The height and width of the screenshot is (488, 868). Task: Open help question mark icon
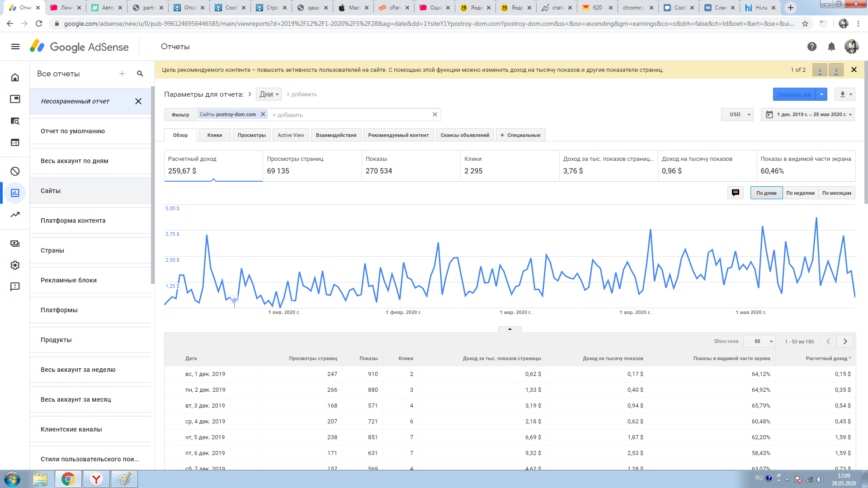point(812,47)
